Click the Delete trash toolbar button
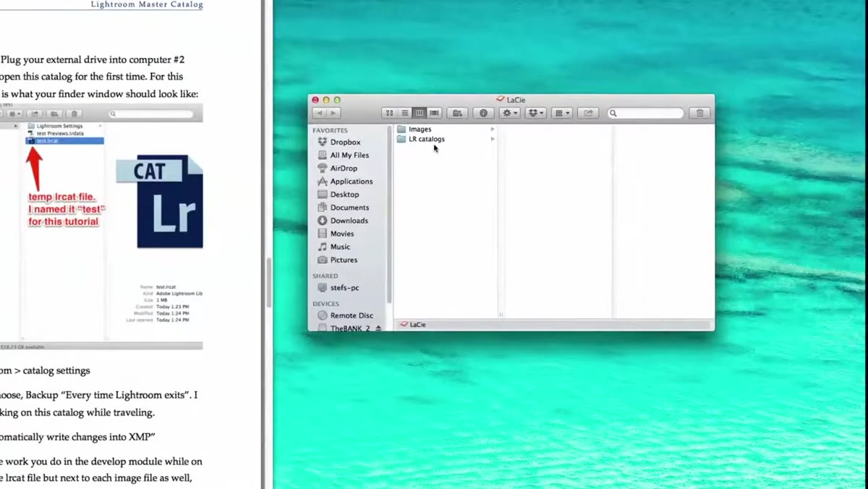 [699, 113]
